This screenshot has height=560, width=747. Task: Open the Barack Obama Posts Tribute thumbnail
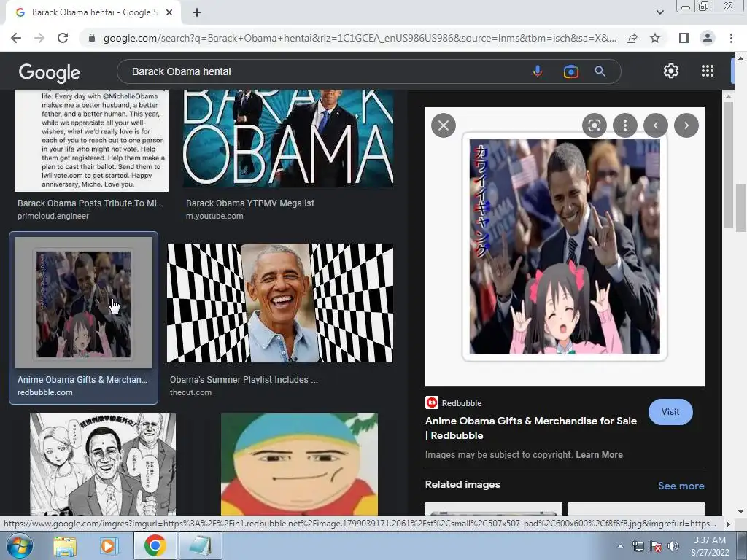(91, 141)
